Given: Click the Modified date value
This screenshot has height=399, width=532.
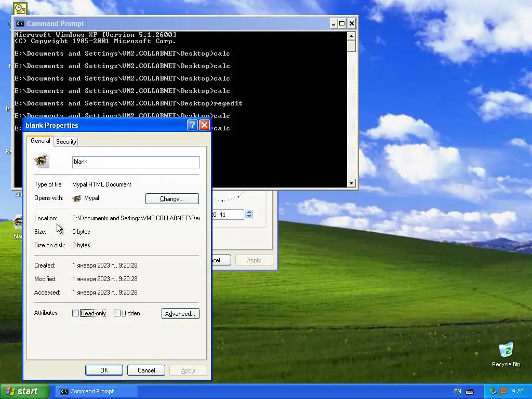Looking at the screenshot, I should click(x=105, y=279).
